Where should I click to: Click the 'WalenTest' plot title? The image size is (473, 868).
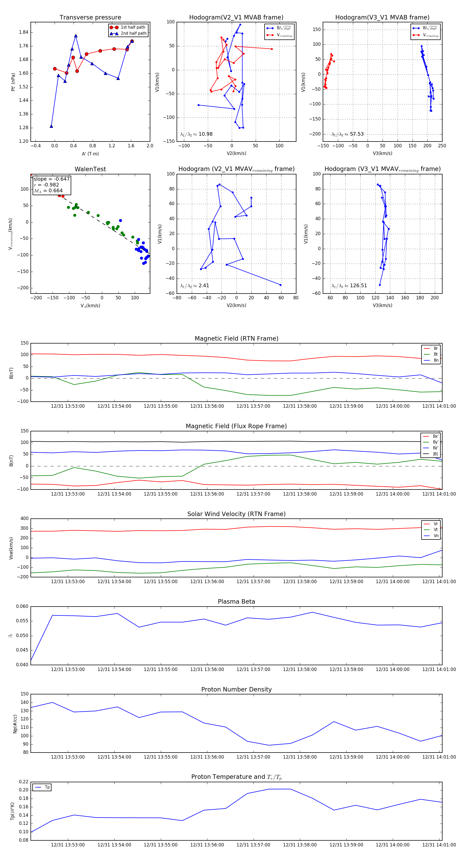(90, 169)
